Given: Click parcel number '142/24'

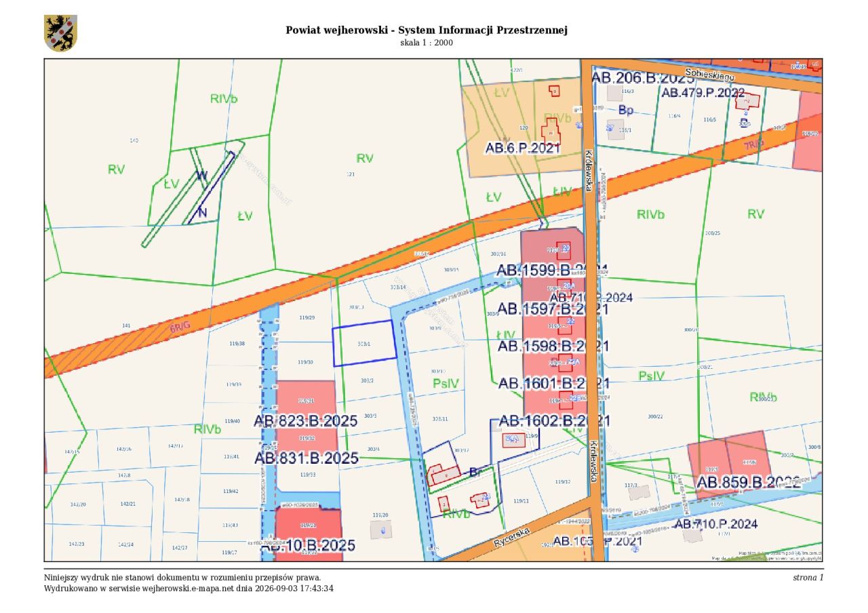Looking at the screenshot, I should coord(125,545).
